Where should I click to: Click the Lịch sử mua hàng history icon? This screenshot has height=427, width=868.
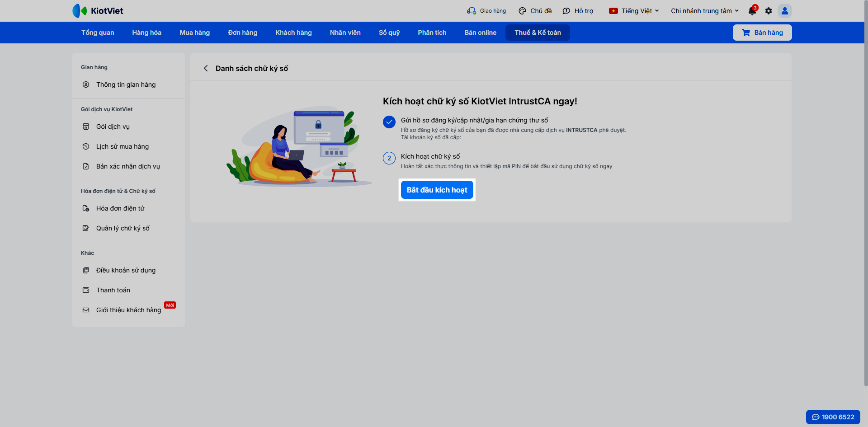click(86, 146)
